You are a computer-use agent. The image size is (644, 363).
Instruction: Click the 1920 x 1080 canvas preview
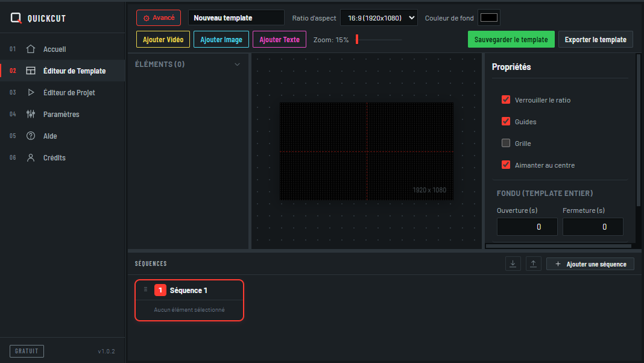pos(367,151)
